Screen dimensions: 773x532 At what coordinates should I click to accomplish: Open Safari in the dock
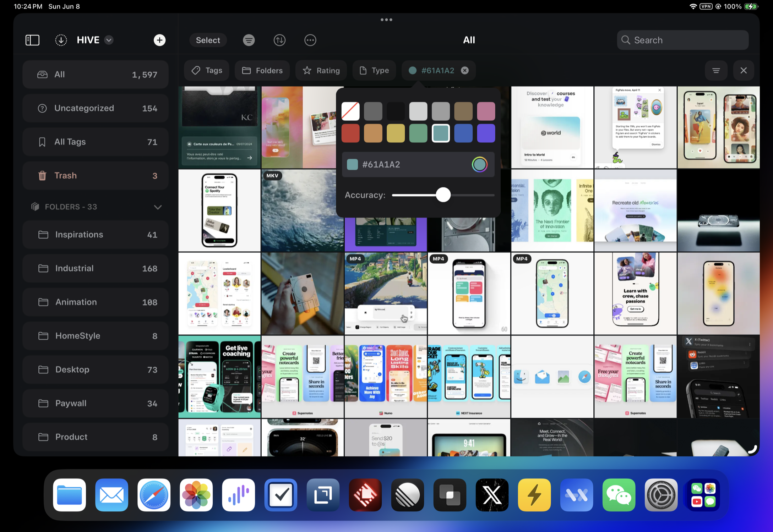(154, 495)
